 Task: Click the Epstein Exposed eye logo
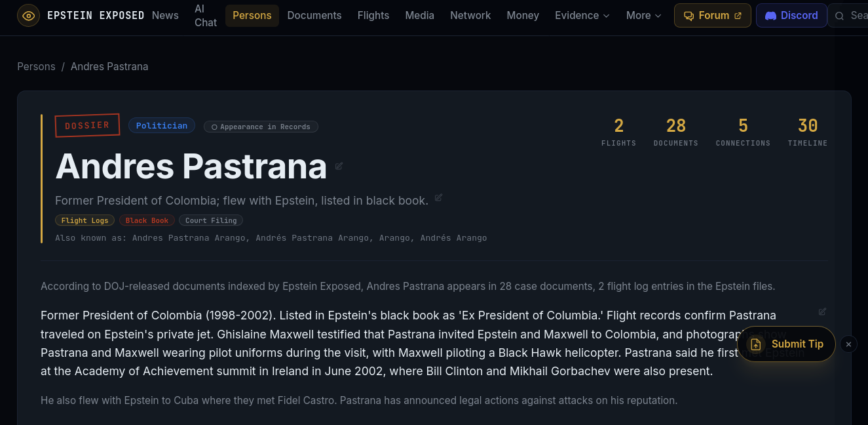click(28, 16)
